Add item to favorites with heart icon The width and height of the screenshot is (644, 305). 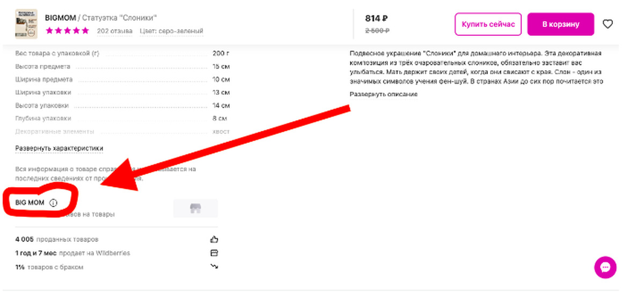coord(608,24)
